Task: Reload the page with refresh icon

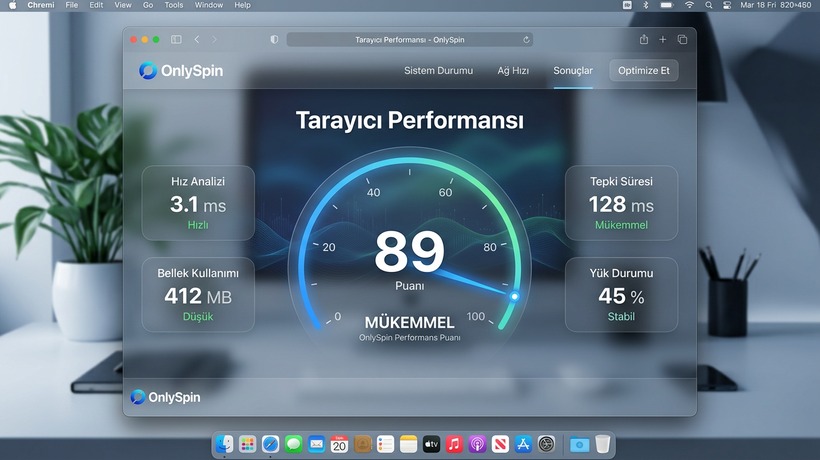Action: (x=526, y=40)
